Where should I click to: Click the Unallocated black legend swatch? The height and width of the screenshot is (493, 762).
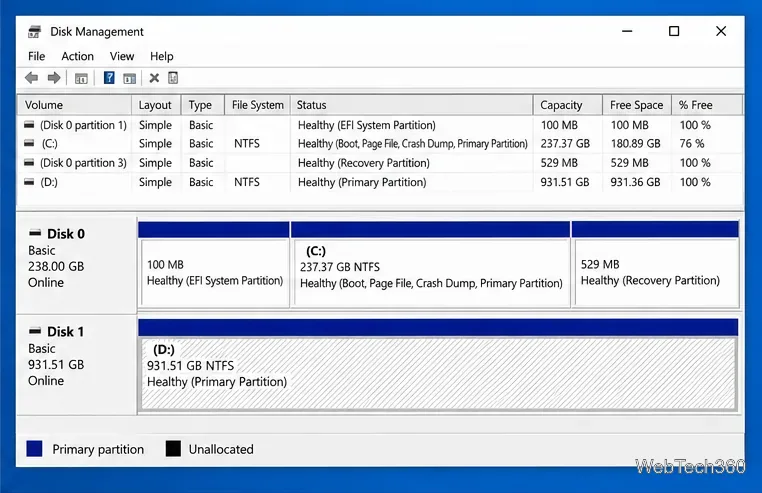(173, 449)
